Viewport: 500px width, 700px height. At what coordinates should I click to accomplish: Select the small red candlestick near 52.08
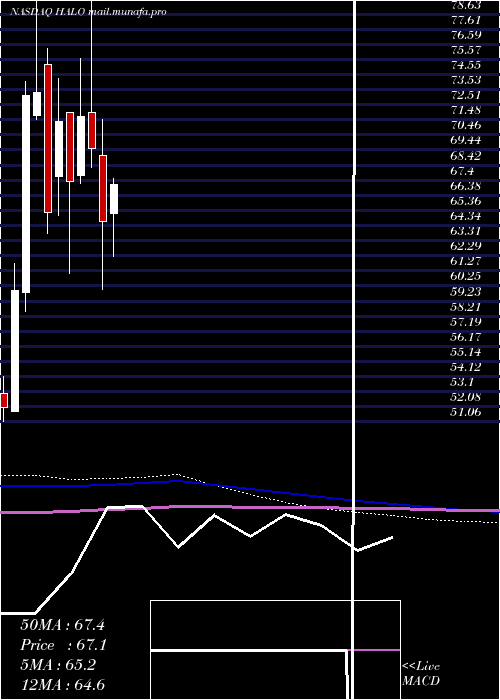click(x=4, y=400)
